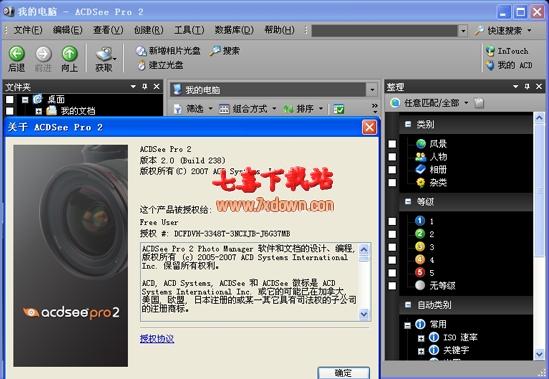
Task: Select the 风景 category icon
Action: (x=421, y=144)
